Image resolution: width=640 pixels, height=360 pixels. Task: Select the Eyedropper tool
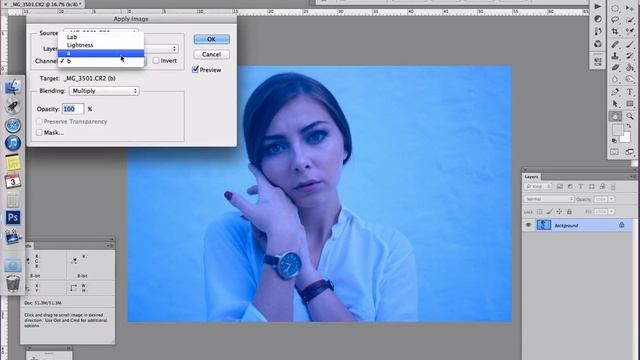[630, 31]
